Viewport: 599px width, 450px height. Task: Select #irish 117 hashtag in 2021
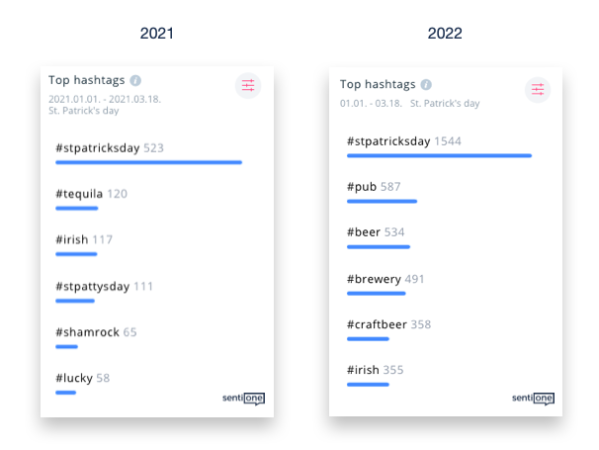point(84,240)
